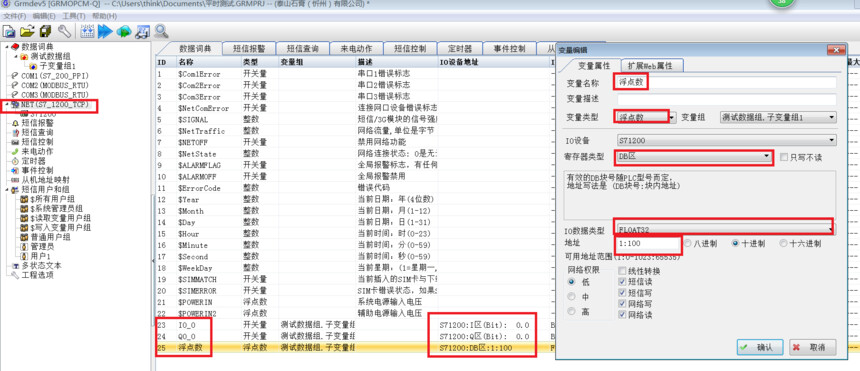860x371 pixels.
Task: Switch to the 短信查询 tab
Action: 303,48
